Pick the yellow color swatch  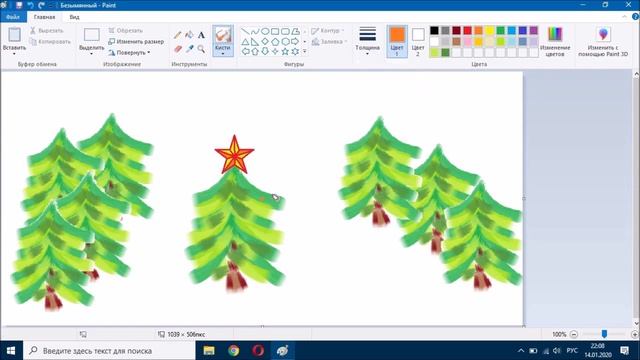point(489,31)
